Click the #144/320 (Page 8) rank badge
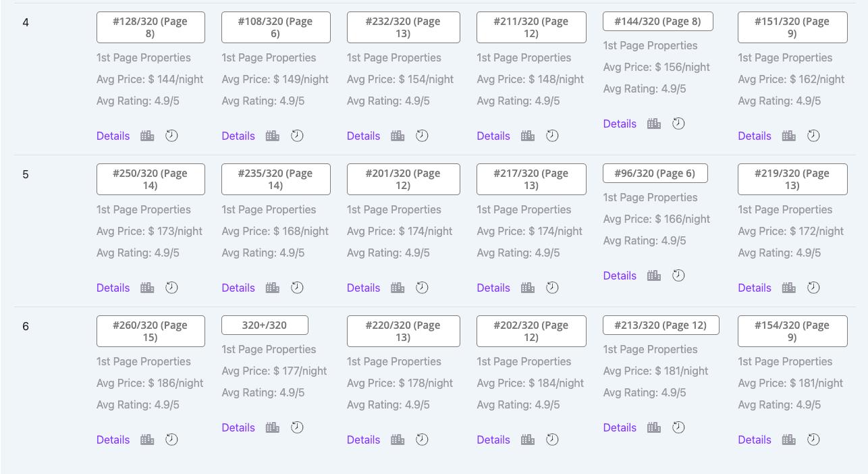The image size is (868, 474). [657, 22]
